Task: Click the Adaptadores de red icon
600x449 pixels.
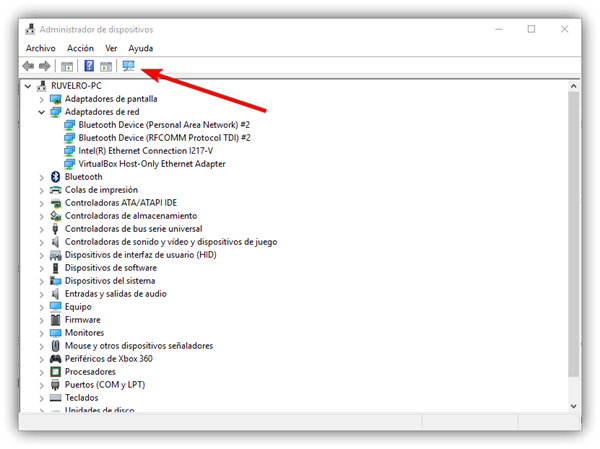Action: point(55,112)
